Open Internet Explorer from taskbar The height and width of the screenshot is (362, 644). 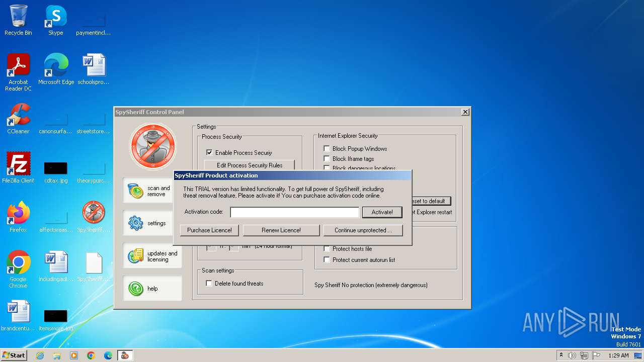pyautogui.click(x=40, y=355)
